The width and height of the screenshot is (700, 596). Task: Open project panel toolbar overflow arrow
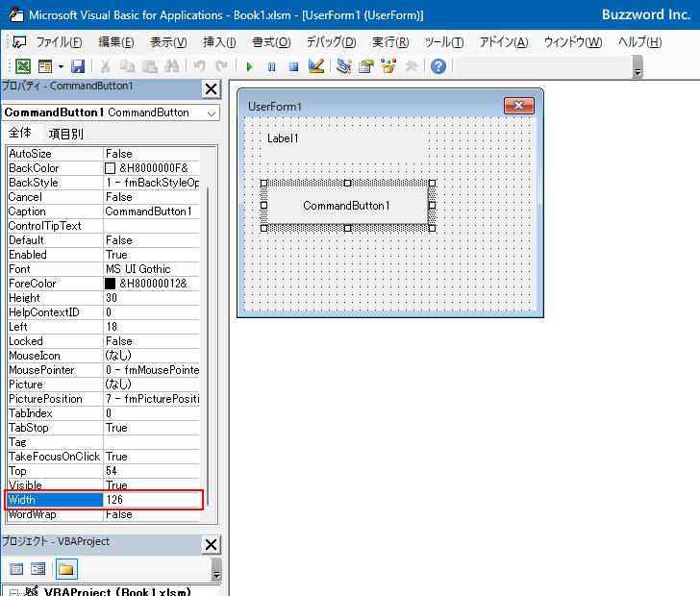pos(216,569)
